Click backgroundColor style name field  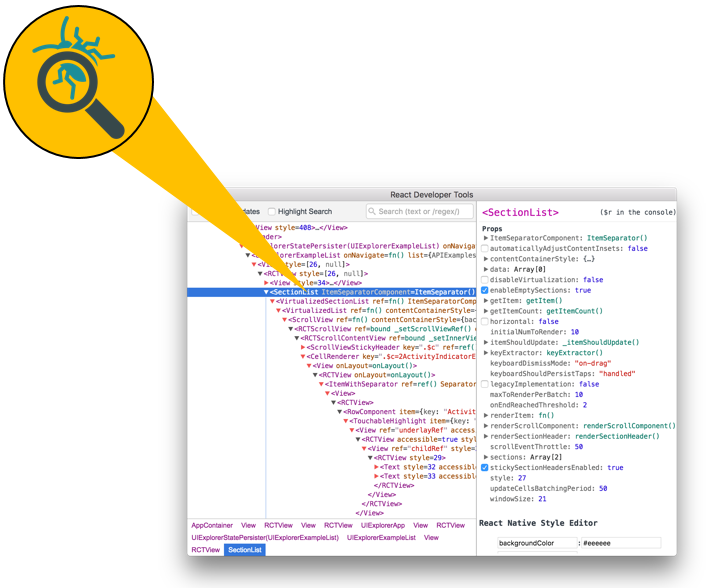pyautogui.click(x=537, y=543)
